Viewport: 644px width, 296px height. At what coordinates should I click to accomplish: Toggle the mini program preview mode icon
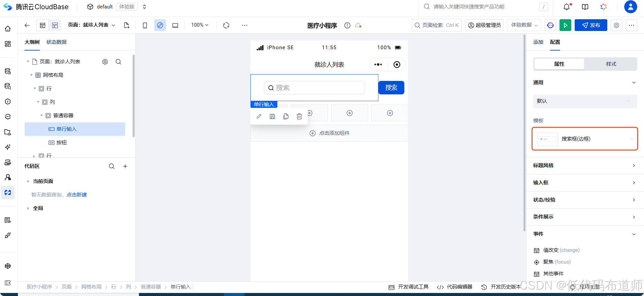coord(160,25)
